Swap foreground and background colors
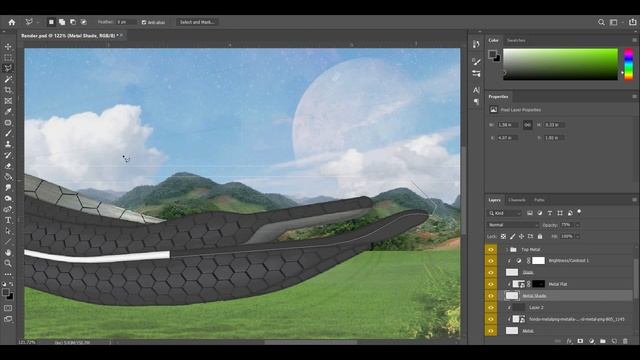This screenshot has height=360, width=640. pyautogui.click(x=11, y=284)
